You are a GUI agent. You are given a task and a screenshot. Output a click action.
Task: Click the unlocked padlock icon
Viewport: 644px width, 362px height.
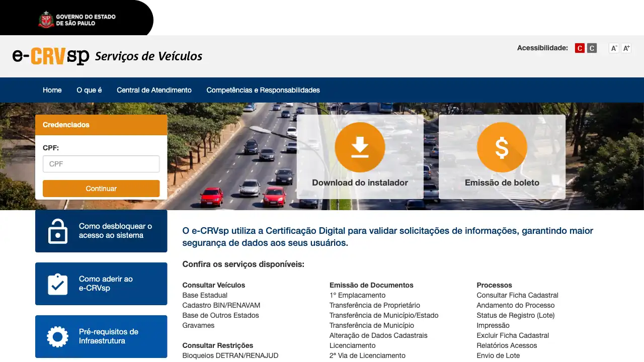(x=58, y=231)
